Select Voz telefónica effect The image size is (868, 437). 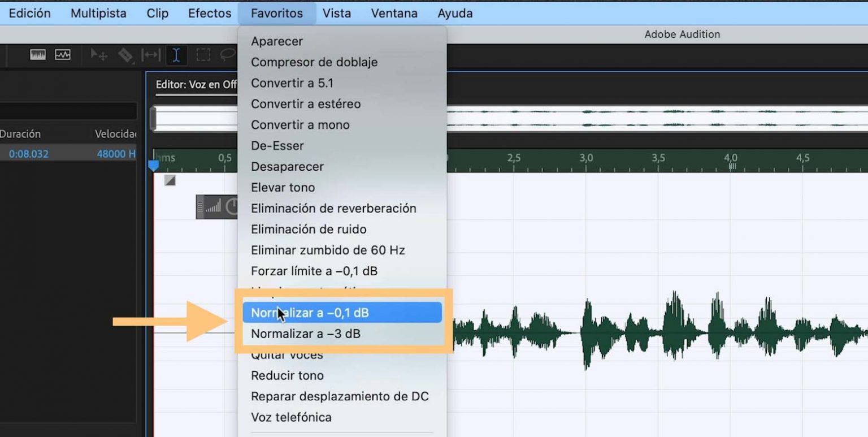coord(290,417)
